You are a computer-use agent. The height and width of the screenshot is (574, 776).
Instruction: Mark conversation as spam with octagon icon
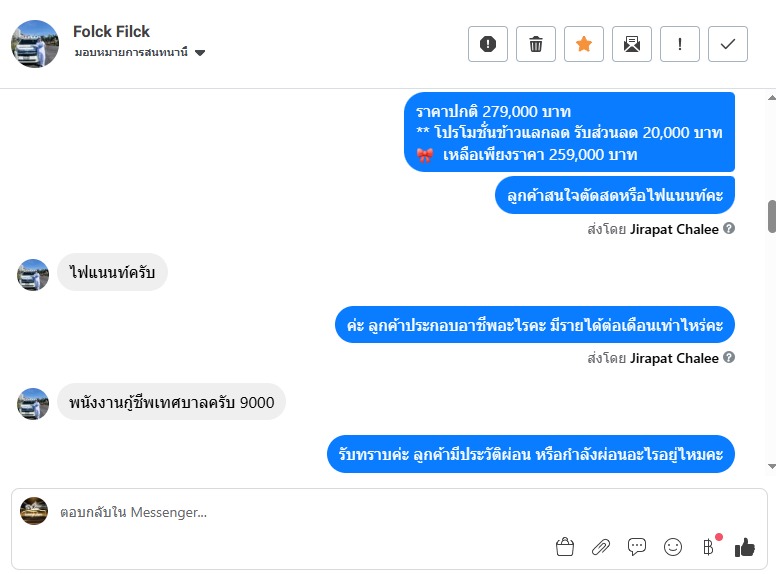click(488, 44)
